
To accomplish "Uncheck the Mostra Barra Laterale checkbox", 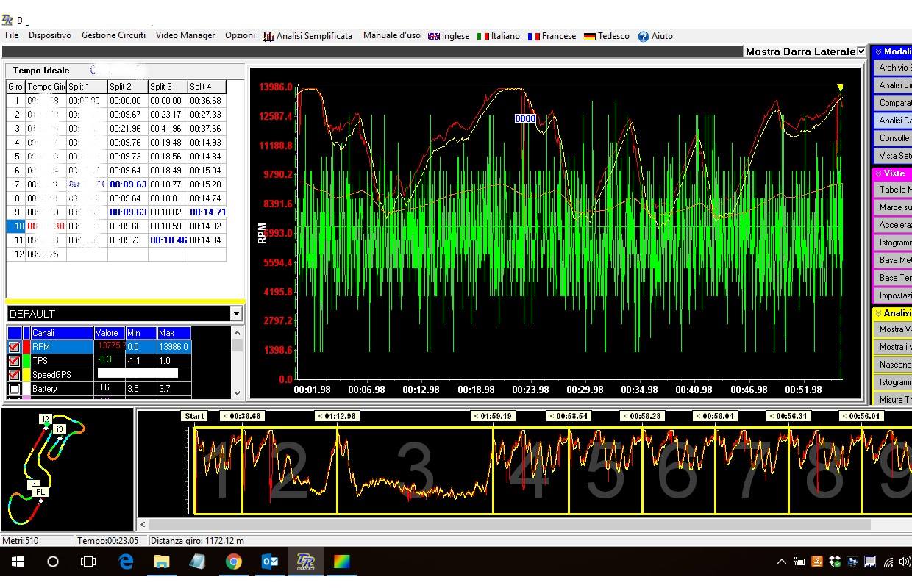I will (x=861, y=51).
